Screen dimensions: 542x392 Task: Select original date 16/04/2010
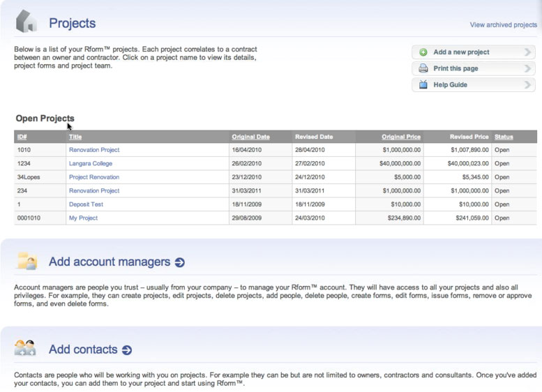(246, 150)
